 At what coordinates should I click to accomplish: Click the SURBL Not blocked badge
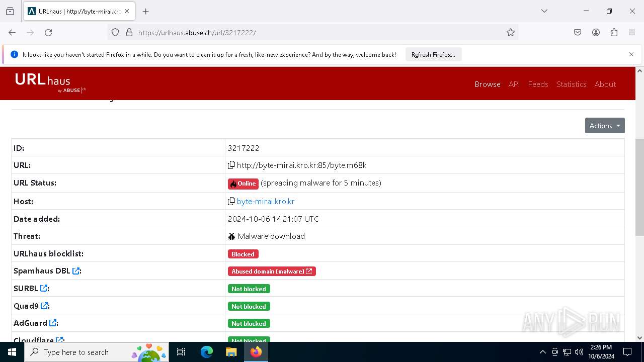coord(249,289)
